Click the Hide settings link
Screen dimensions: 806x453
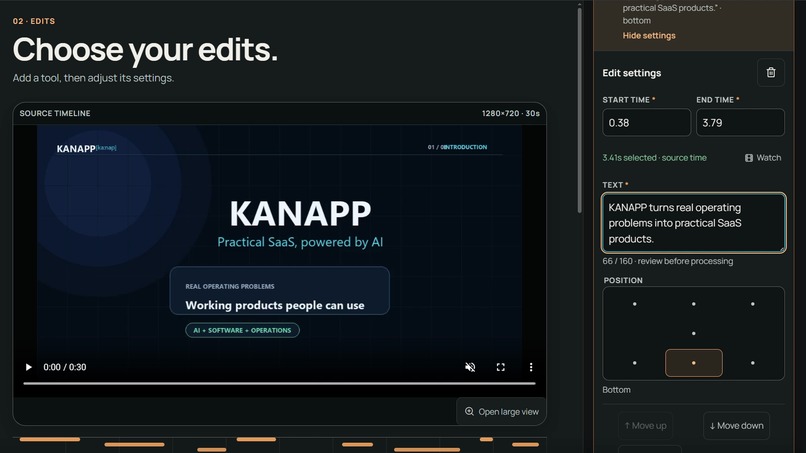click(649, 35)
